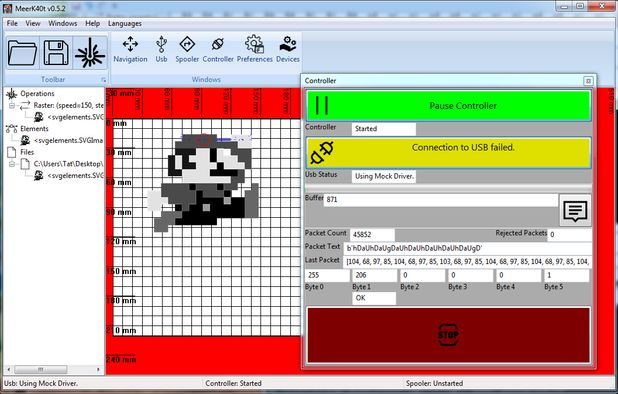Screen dimensions: 618x394
Task: Open the MeerK40t title bar app icon
Action: (8, 8)
